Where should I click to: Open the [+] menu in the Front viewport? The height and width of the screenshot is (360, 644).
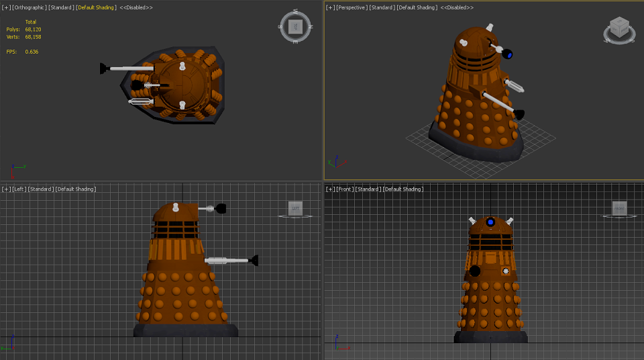pyautogui.click(x=330, y=189)
